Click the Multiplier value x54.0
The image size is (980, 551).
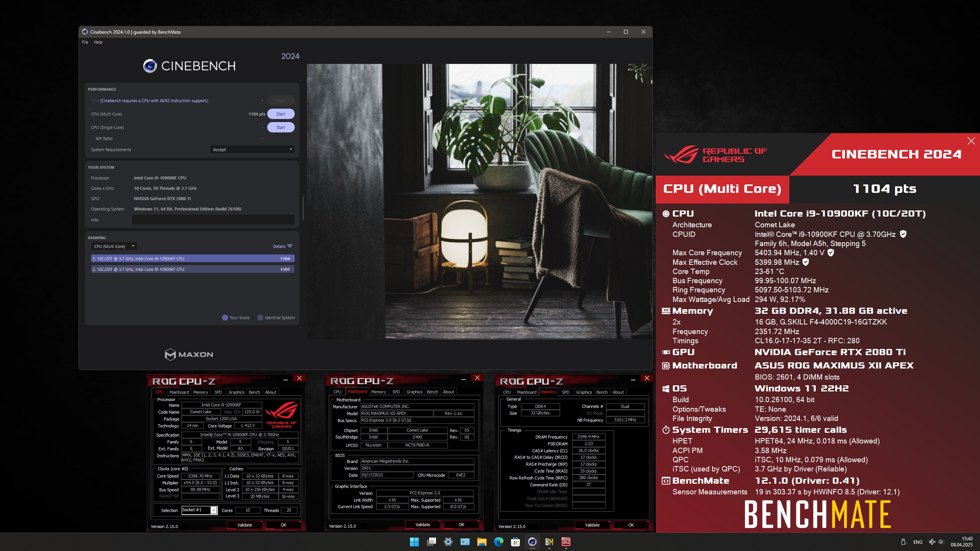[201, 483]
